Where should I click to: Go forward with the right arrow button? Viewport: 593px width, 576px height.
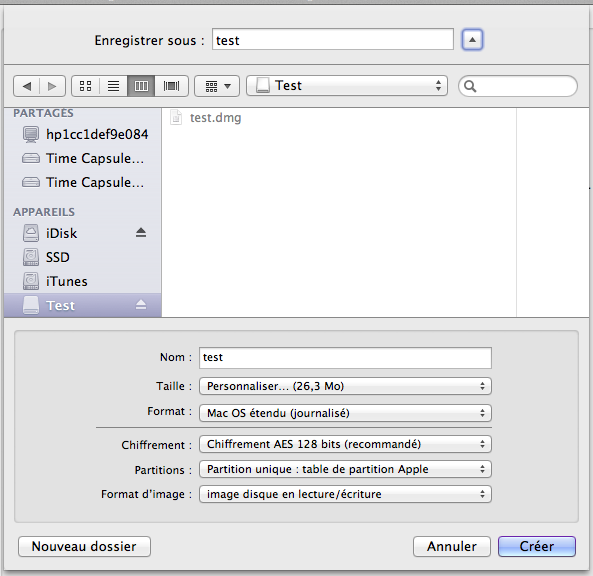[52, 86]
